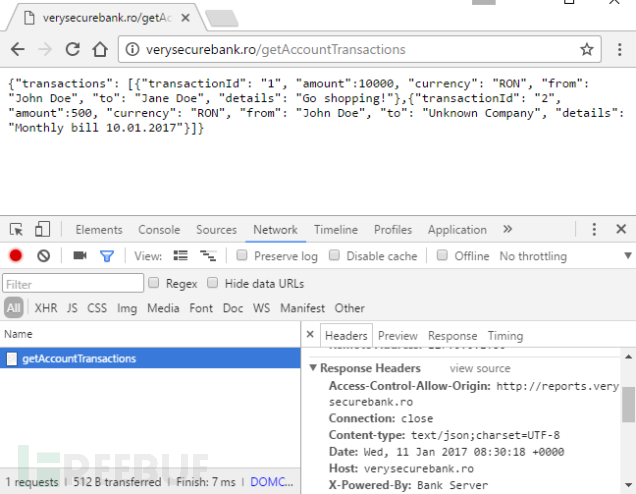Toggle the network filter funnel icon
This screenshot has height=494, width=636.
coord(107,256)
